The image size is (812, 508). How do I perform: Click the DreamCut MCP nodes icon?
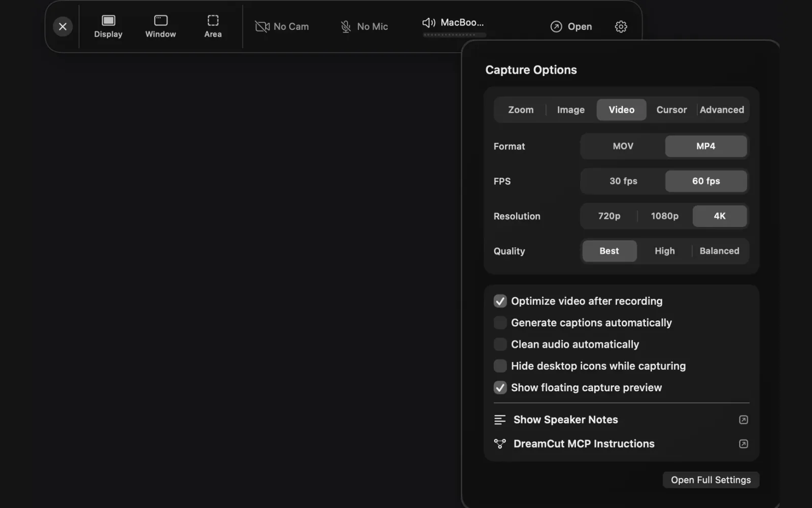pyautogui.click(x=500, y=444)
